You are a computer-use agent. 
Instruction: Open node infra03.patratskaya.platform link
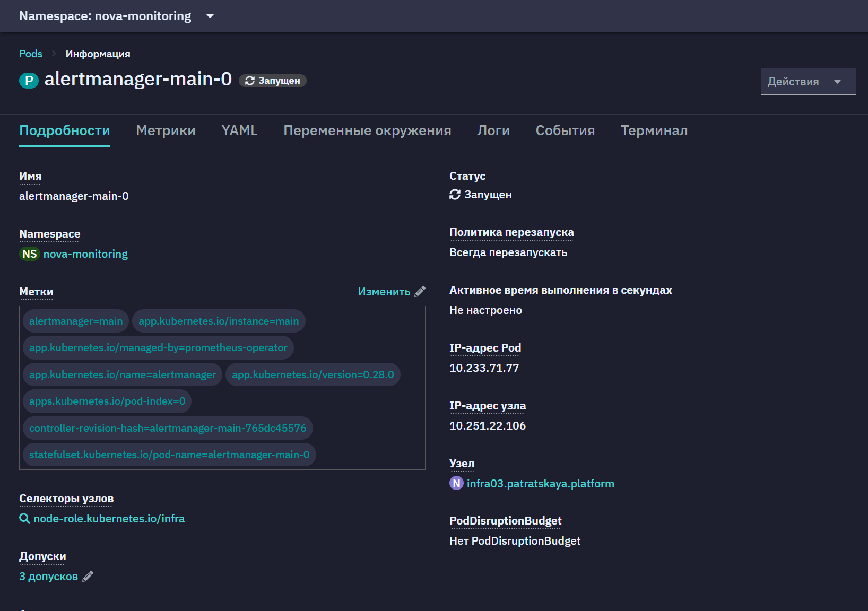coord(541,484)
